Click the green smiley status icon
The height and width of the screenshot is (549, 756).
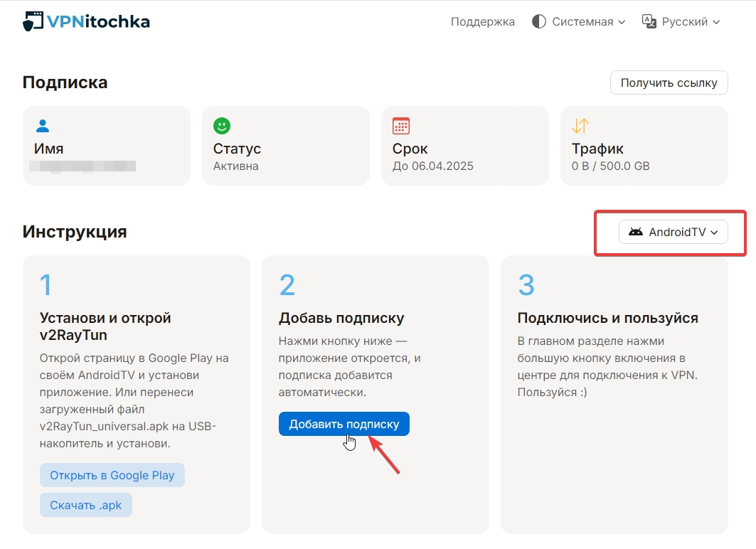coord(222,127)
